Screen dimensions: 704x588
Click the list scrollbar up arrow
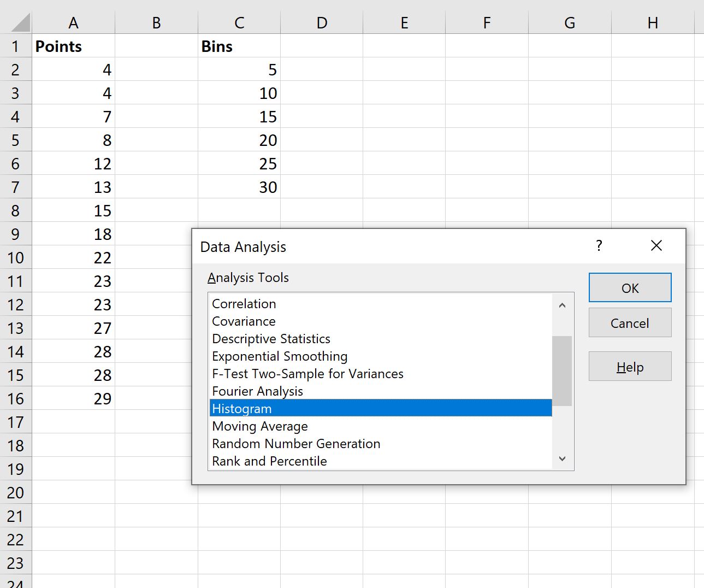click(562, 305)
